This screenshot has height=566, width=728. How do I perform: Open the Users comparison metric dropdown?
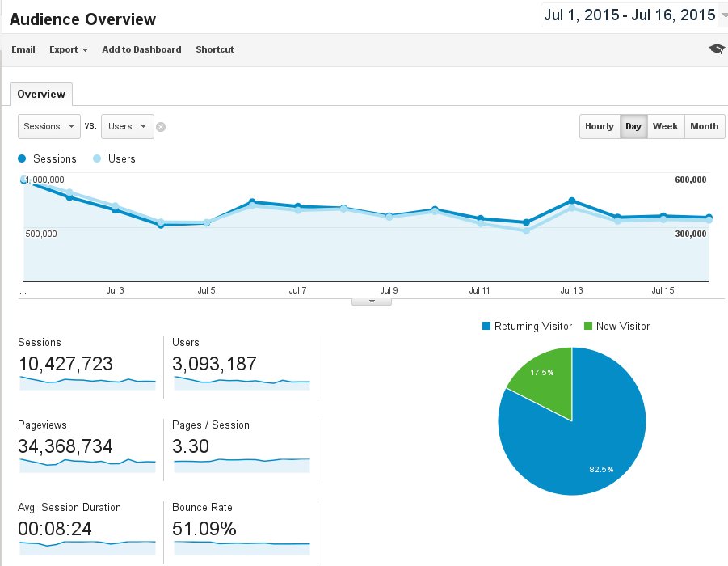(x=127, y=126)
